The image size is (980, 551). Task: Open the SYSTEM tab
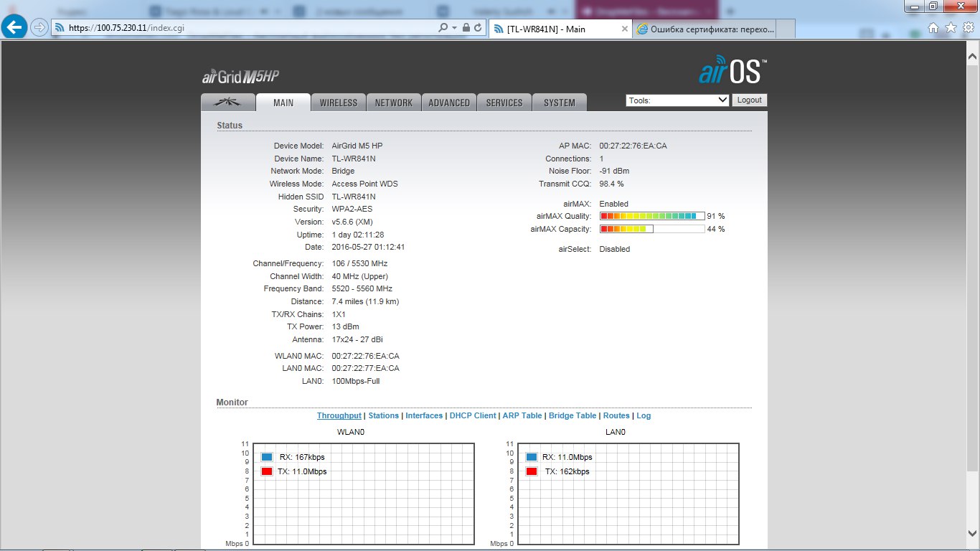pyautogui.click(x=560, y=103)
